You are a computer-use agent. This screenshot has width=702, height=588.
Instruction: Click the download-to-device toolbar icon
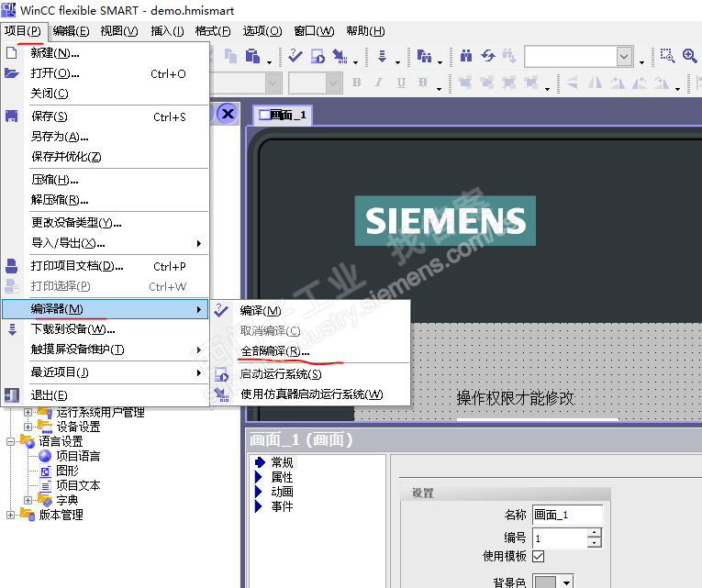[x=382, y=56]
